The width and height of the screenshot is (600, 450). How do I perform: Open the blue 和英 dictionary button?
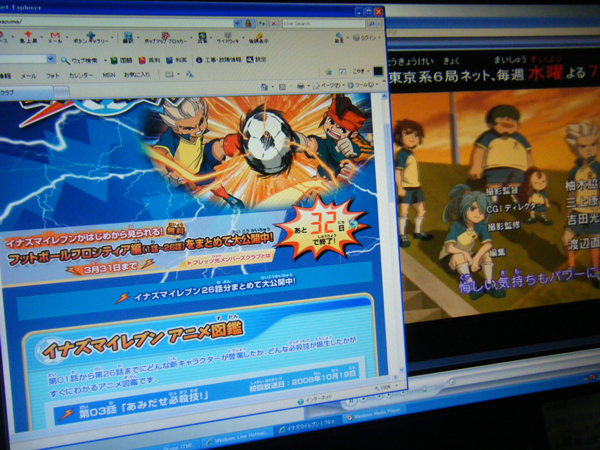pos(176,60)
